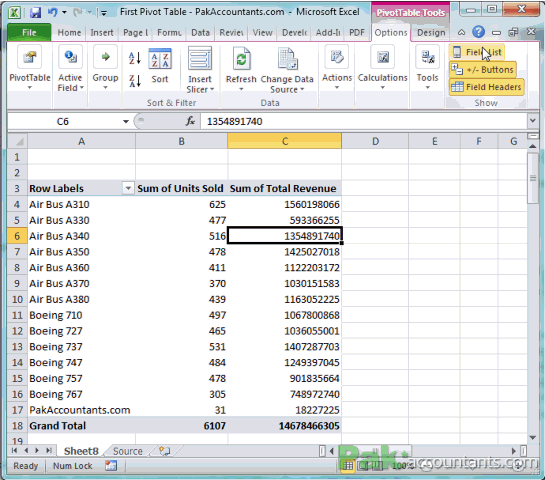Go to last sheet navigation arrow
This screenshot has height=480, width=545.
click(x=49, y=451)
